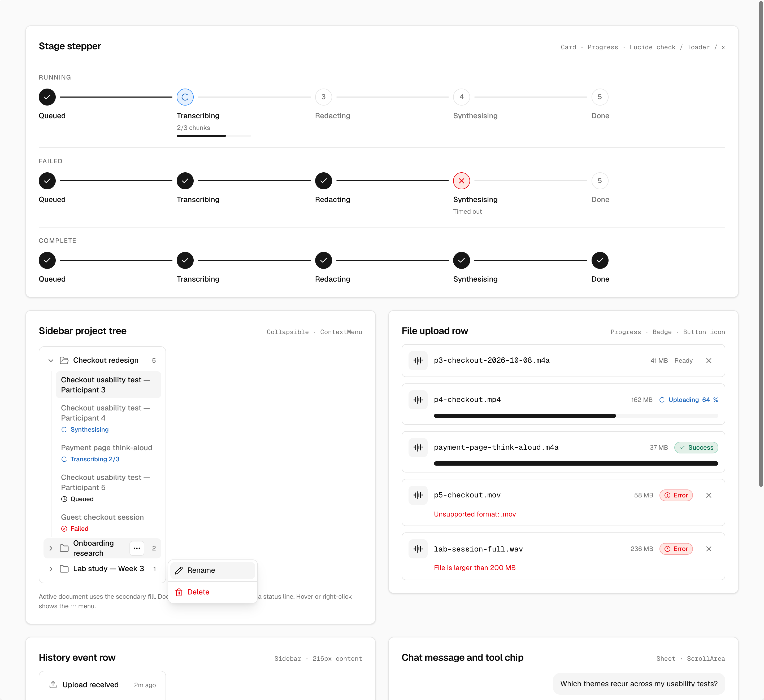
Task: Expand the Lab study — Week 3 folder
Action: click(51, 569)
